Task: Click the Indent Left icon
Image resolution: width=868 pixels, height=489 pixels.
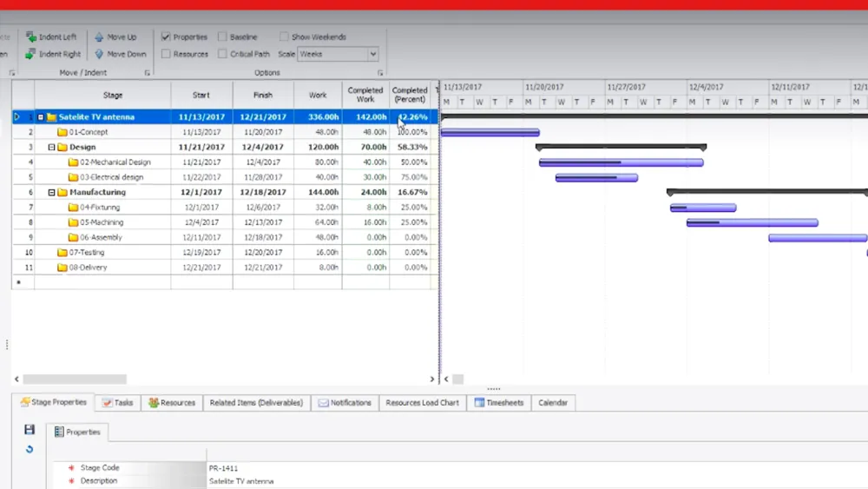Action: pyautogui.click(x=31, y=37)
